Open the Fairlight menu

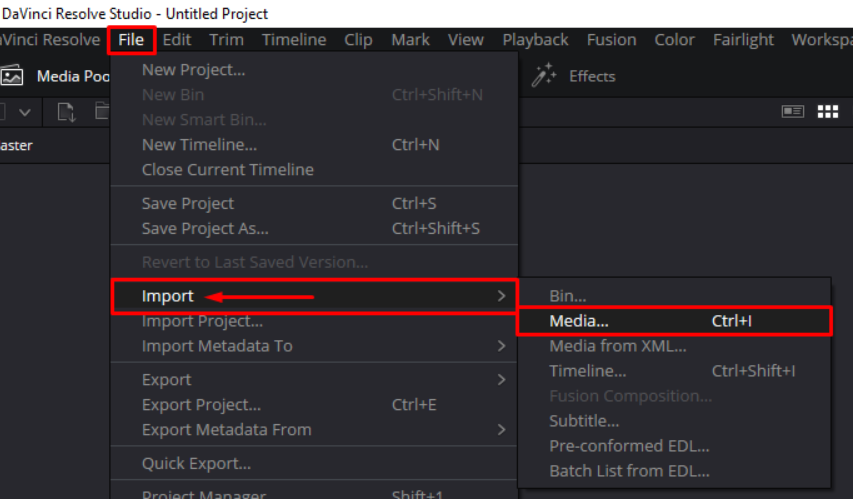pos(743,40)
